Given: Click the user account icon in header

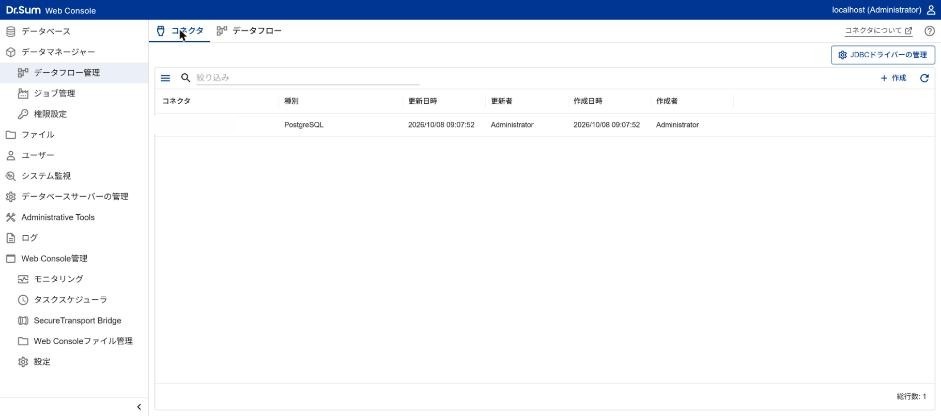Looking at the screenshot, I should point(931,10).
